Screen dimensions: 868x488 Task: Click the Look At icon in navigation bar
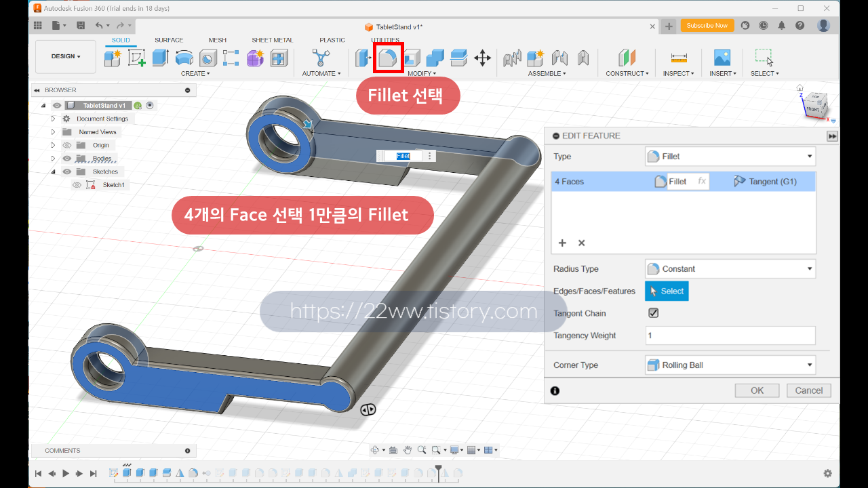393,449
